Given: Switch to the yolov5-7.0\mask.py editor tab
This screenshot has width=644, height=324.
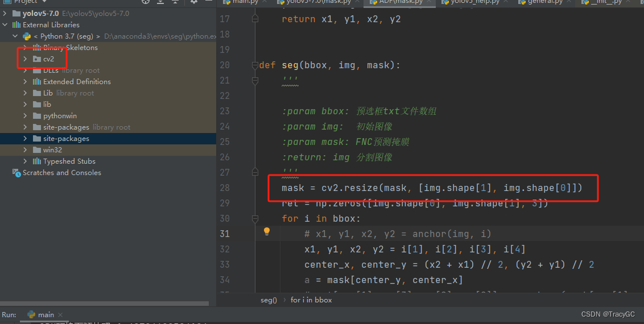Looking at the screenshot, I should click(319, 2).
